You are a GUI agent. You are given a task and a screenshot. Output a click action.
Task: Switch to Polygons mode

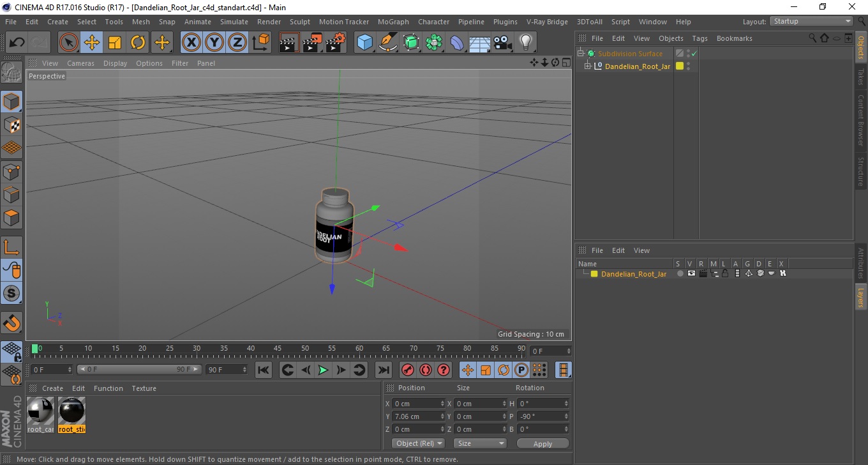click(11, 218)
